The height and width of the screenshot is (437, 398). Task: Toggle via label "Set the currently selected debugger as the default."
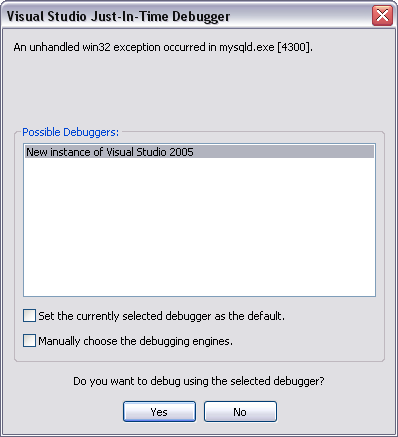(162, 316)
